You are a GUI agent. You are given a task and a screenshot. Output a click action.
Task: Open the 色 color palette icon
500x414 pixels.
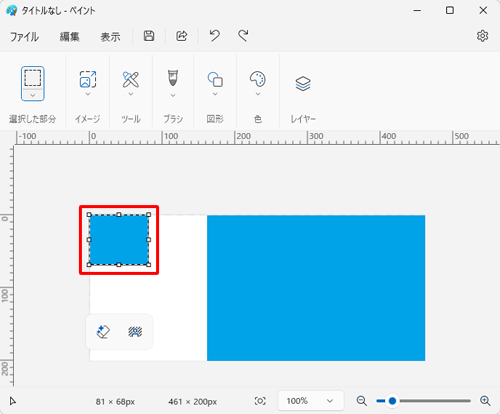click(258, 79)
